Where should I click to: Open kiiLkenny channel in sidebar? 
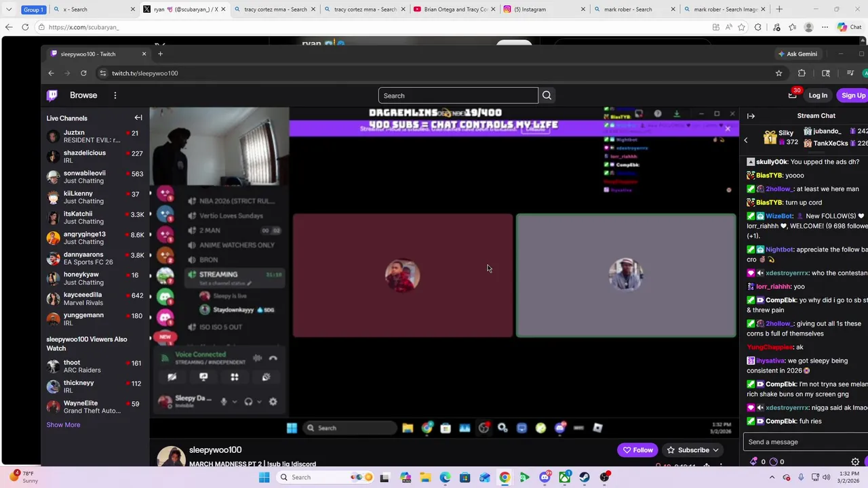click(x=94, y=197)
